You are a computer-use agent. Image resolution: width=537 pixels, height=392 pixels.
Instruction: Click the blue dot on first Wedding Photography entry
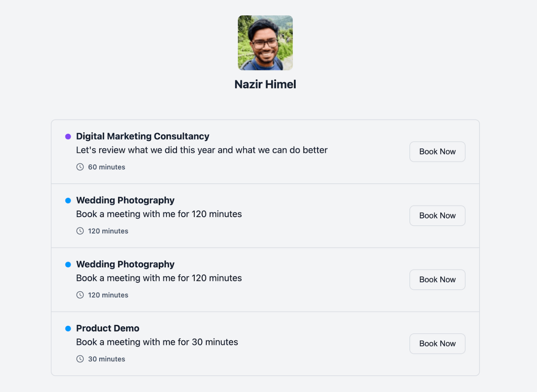[x=68, y=200]
